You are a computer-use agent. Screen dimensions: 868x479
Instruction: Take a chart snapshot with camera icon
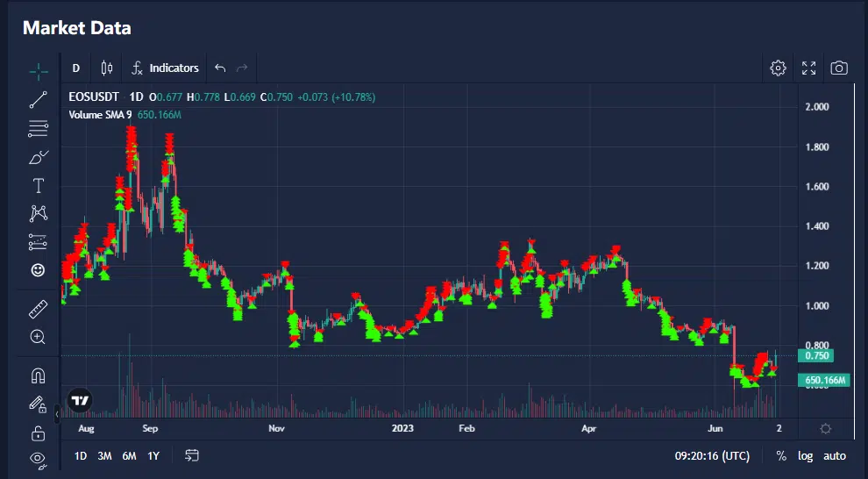tap(839, 68)
